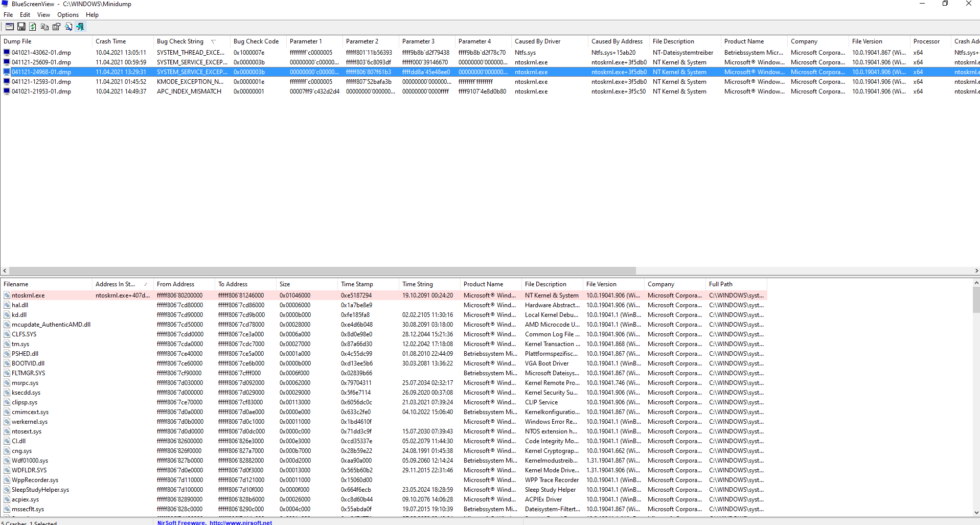Click the file icon beside tm.sys
980x525 pixels.
point(7,344)
